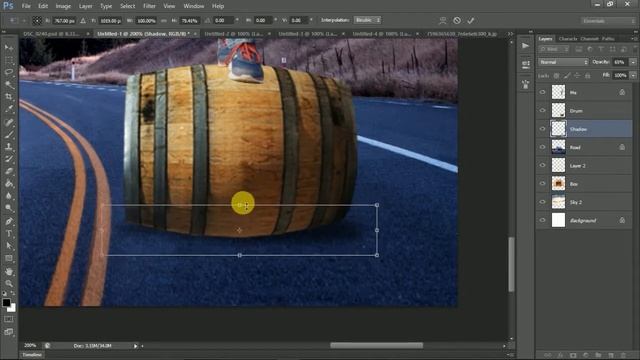Viewport: 640px width, 360px height.
Task: Hide the Road layer
Action: tap(542, 147)
